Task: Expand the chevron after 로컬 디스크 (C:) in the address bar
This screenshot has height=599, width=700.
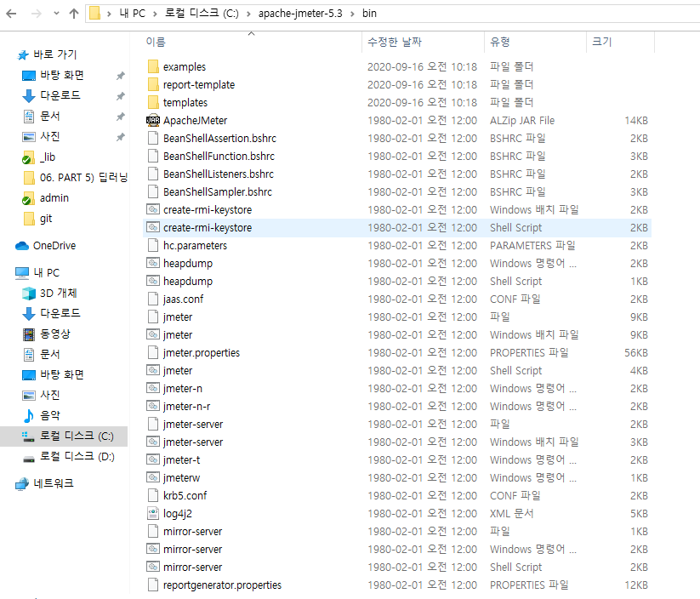Action: click(x=248, y=14)
